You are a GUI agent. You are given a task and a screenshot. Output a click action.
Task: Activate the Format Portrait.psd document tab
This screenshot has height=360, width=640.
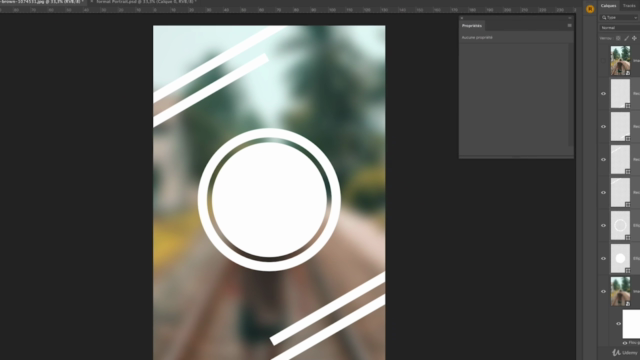pos(144,2)
